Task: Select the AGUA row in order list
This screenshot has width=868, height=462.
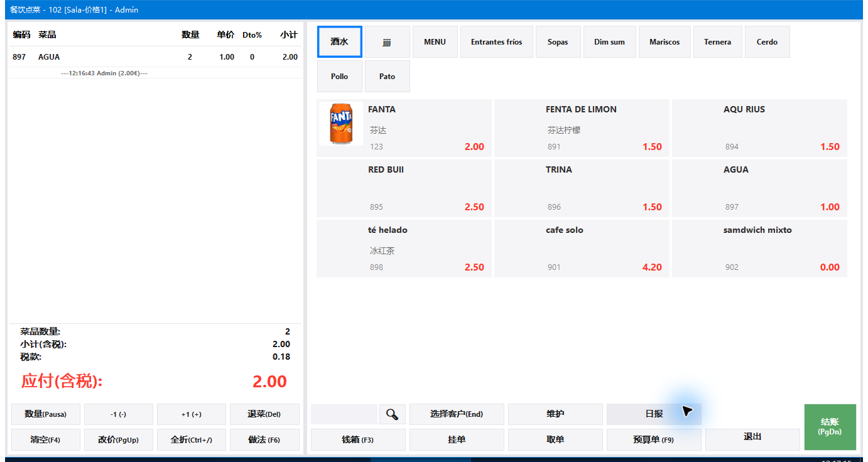Action: (x=155, y=57)
